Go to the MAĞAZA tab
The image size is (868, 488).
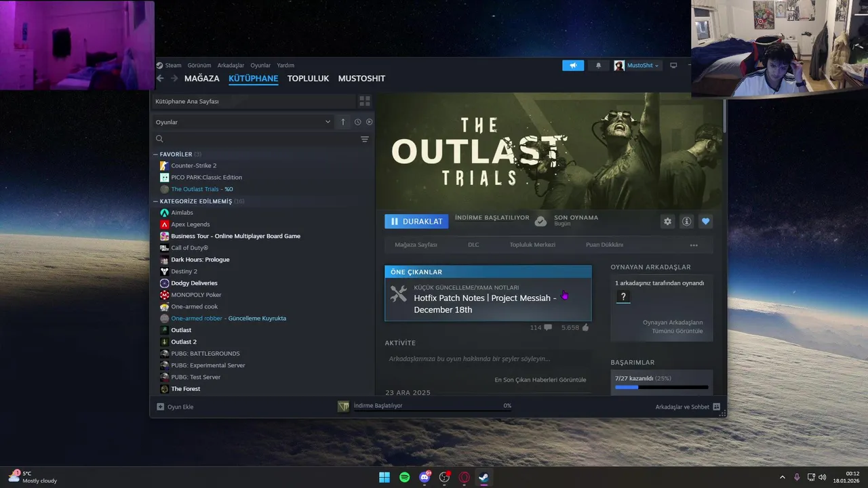[202, 79]
